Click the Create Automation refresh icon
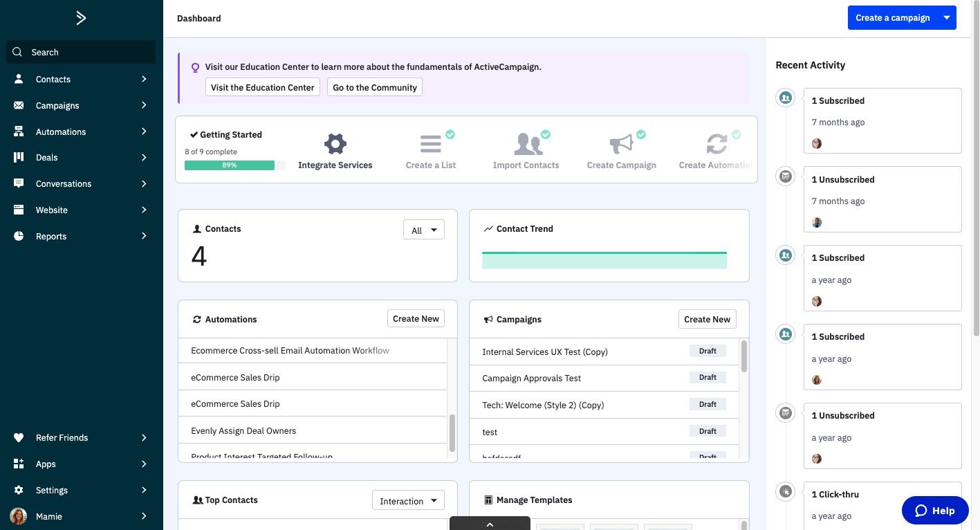Screen dimensions: 980x530 716,144
